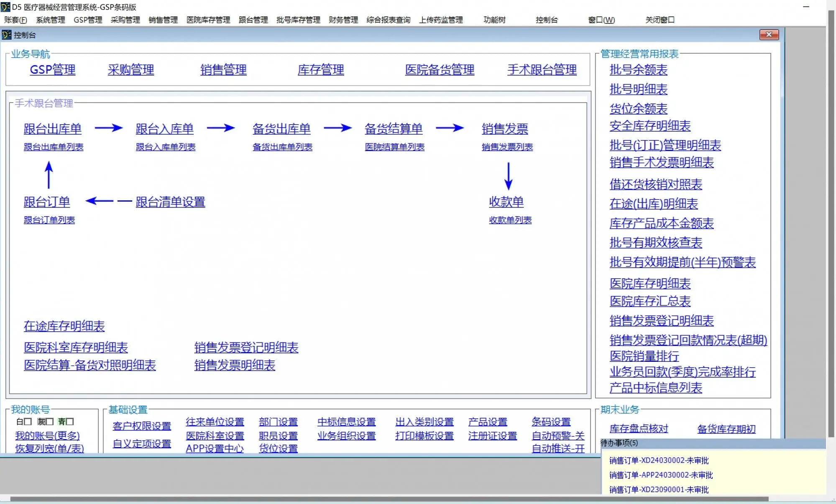Image resolution: width=836 pixels, height=504 pixels.
Task: Go to 手术跟台管理 in the 业务导航 bar
Action: coord(542,69)
